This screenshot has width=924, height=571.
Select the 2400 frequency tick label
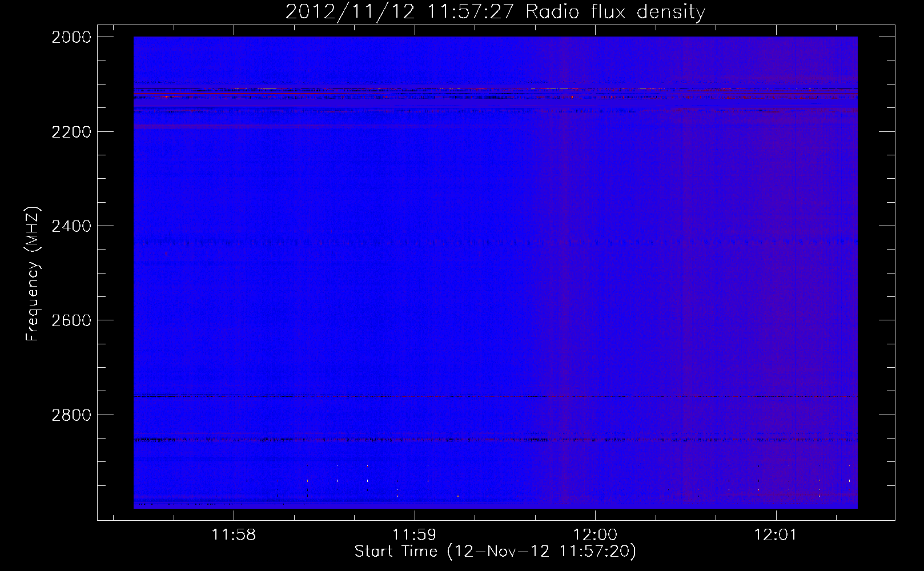71,226
